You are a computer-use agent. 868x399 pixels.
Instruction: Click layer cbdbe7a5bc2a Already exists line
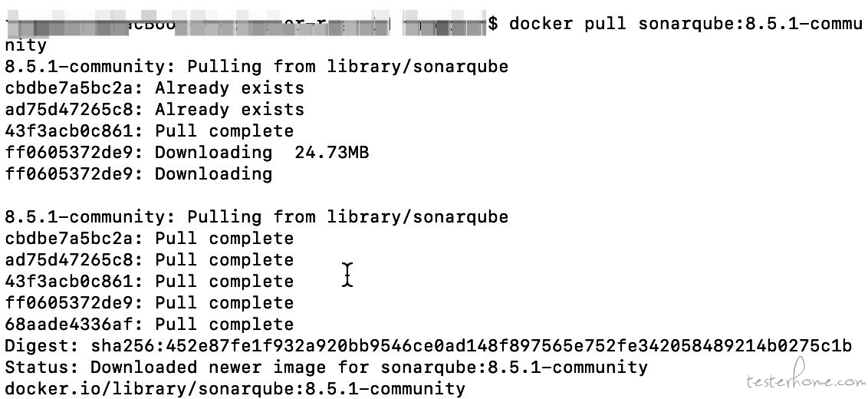pos(154,88)
